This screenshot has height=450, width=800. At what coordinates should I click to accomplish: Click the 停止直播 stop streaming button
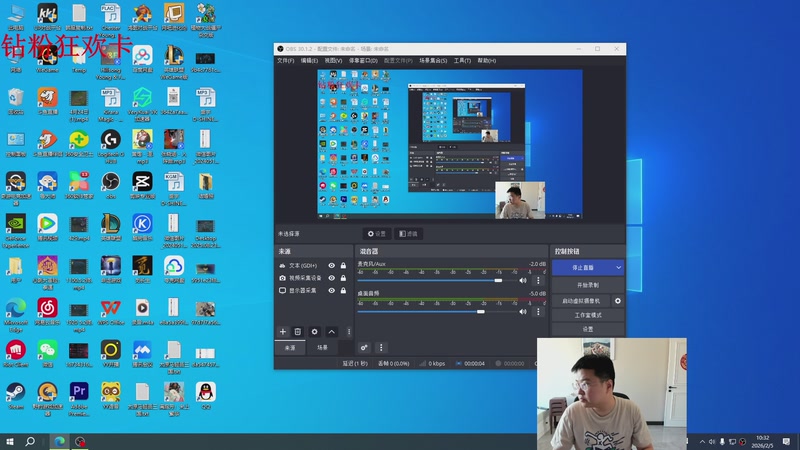point(583,267)
